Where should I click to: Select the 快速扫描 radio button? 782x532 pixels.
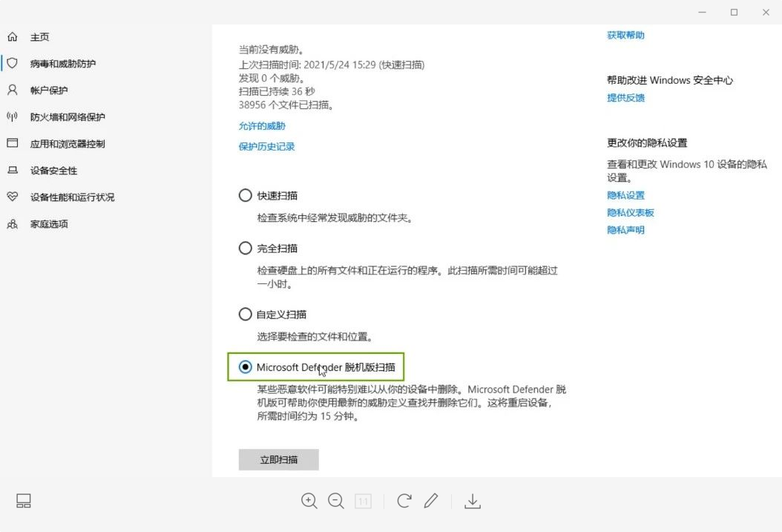(x=245, y=195)
